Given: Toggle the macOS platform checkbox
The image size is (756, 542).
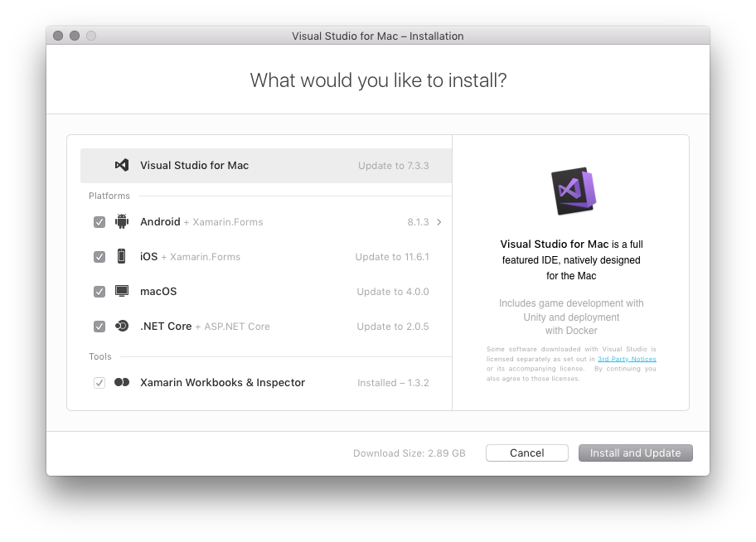Looking at the screenshot, I should 99,291.
